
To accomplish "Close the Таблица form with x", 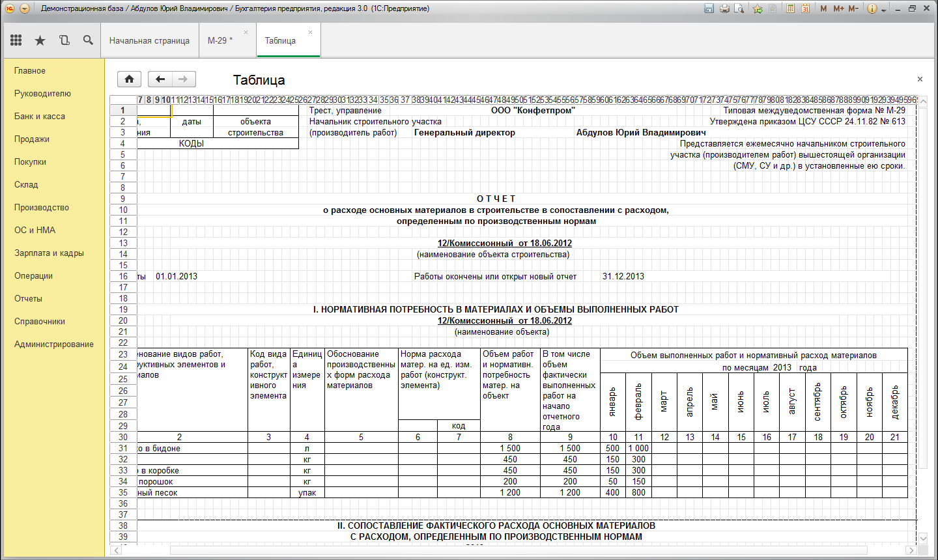I will [x=920, y=79].
